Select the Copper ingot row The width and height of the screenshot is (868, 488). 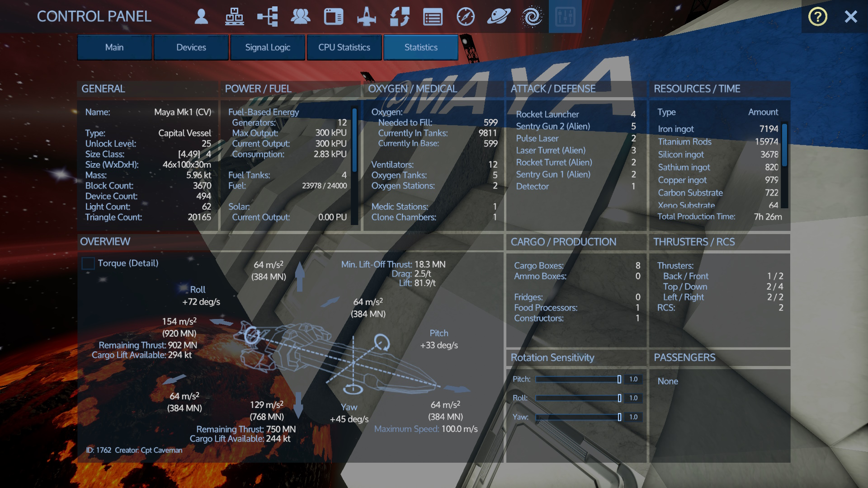click(x=718, y=180)
